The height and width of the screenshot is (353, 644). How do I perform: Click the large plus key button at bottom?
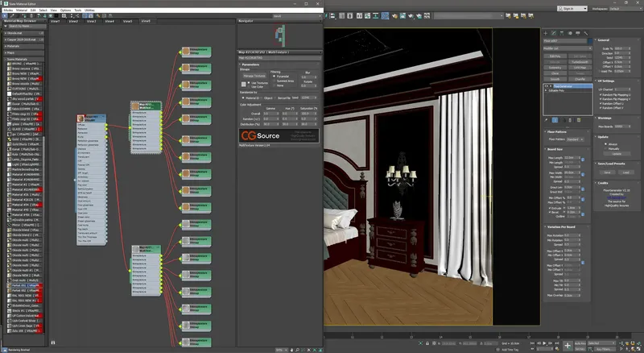[568, 346]
